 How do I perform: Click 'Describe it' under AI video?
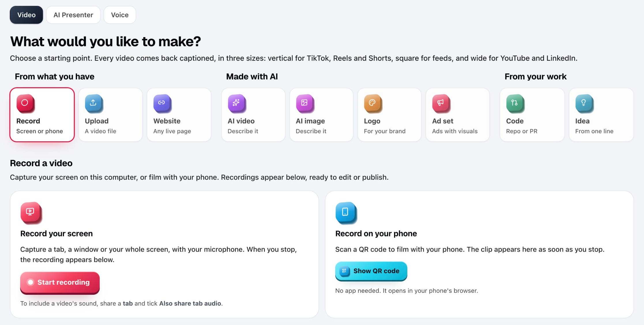243,131
